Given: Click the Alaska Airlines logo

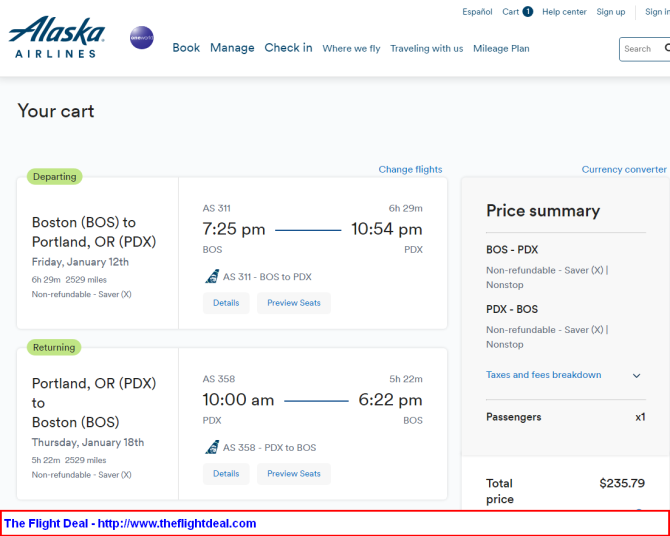Looking at the screenshot, I should click(56, 37).
